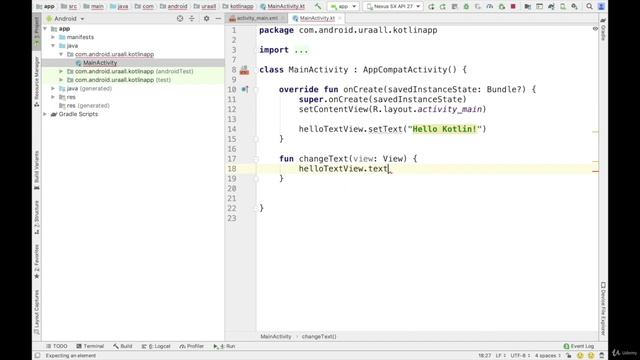Click the Make Project hammer icon
The height and width of the screenshot is (360, 640).
[318, 6]
